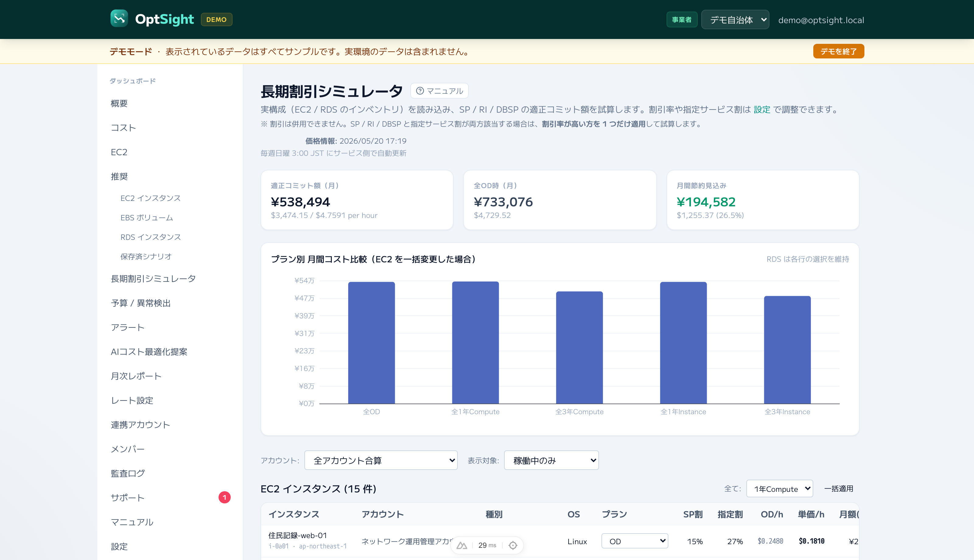Open the マニュアル help button beside the title
This screenshot has width=974, height=560.
pos(439,91)
